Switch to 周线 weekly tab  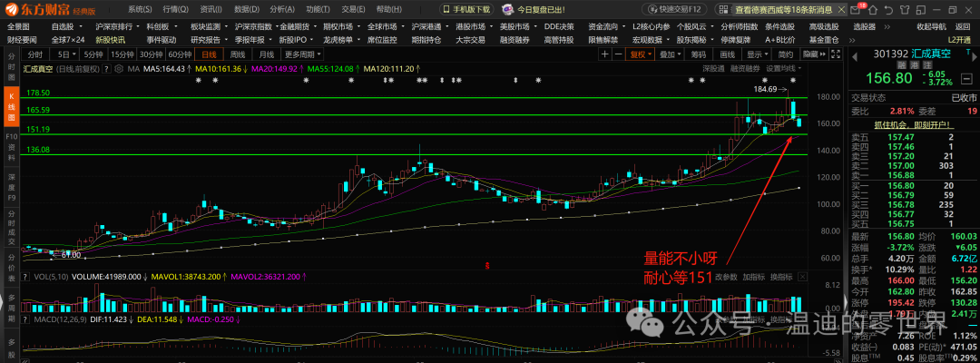238,54
